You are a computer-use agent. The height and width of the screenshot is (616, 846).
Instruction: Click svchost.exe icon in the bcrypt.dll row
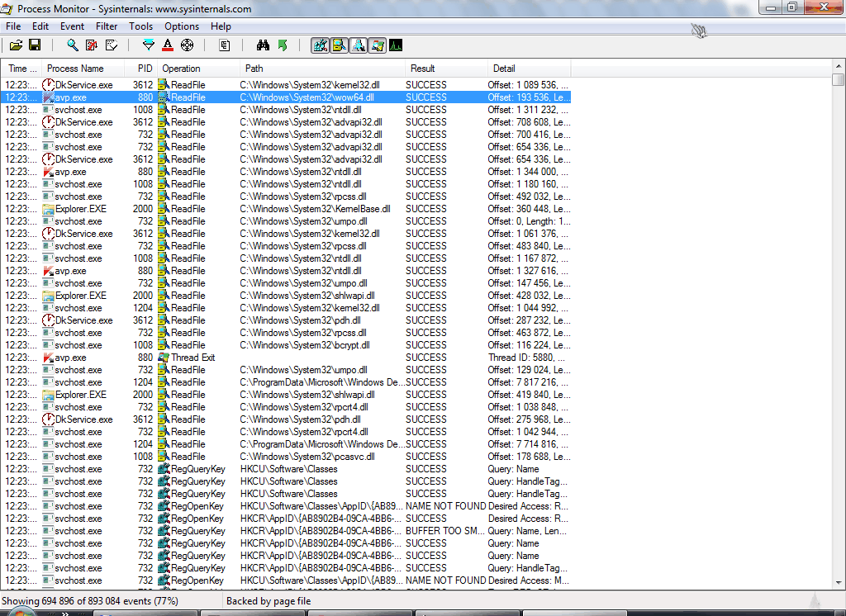tap(48, 346)
